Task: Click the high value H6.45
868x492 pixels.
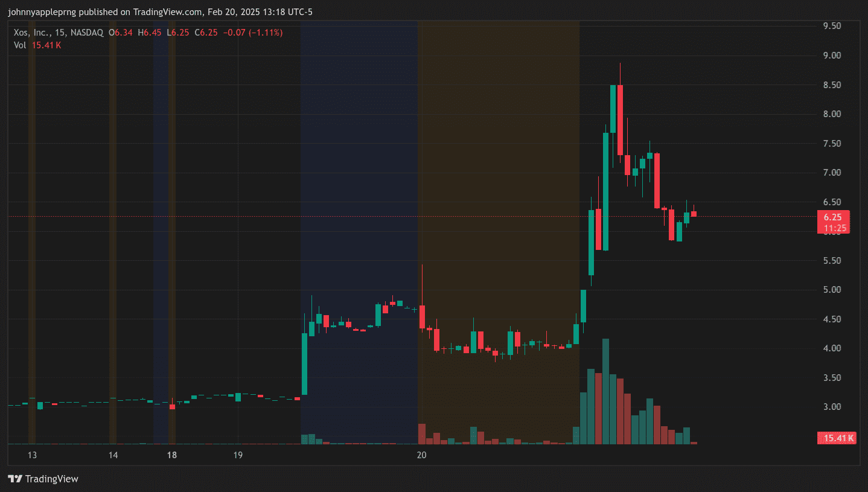Action: (x=149, y=33)
